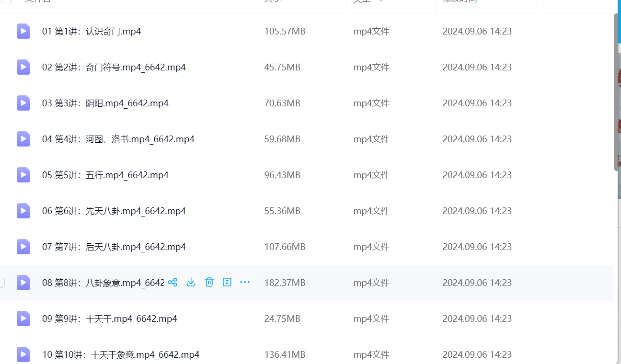Click modified date of 01 第1讲 row
621x364 pixels.
click(x=477, y=32)
